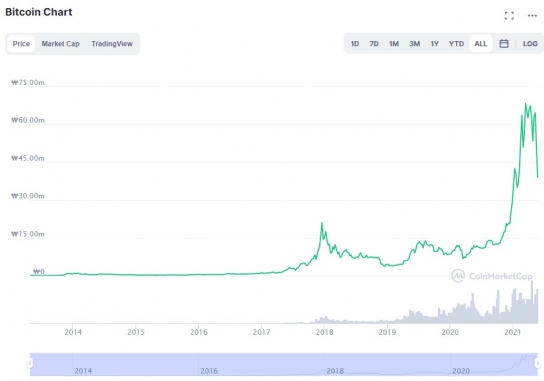
Task: Click the 2016 label in range navigator
Action: pos(209,371)
